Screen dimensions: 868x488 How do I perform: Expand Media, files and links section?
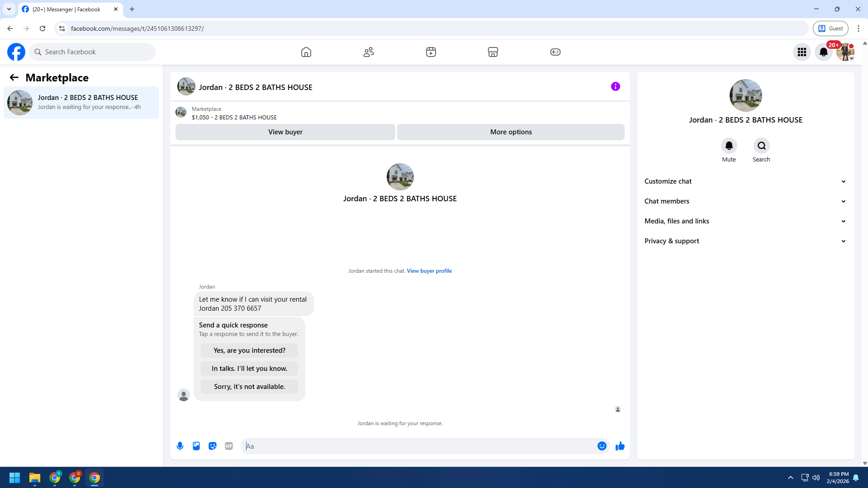click(745, 221)
